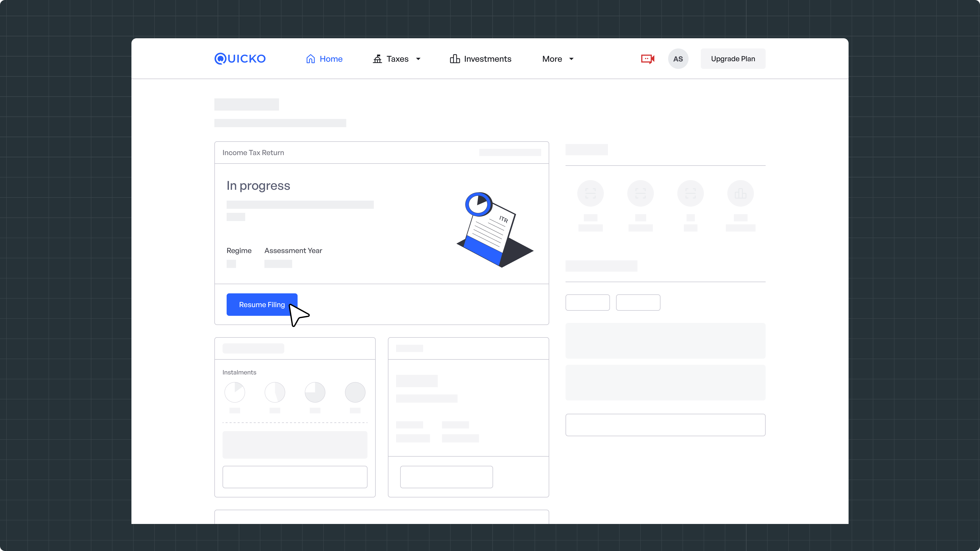Click the first instalment pie indicator
This screenshot has width=980, height=551.
[x=235, y=392]
